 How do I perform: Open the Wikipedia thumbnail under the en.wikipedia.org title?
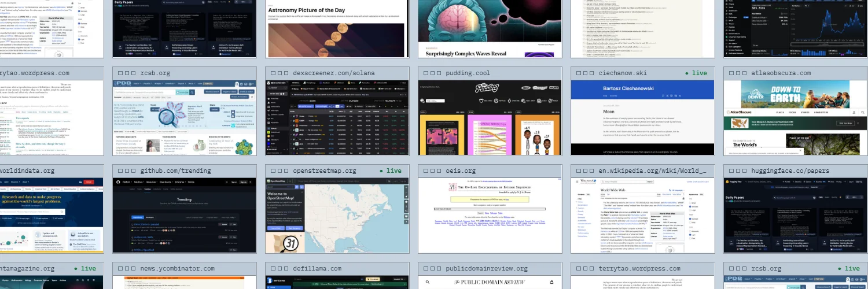643,216
